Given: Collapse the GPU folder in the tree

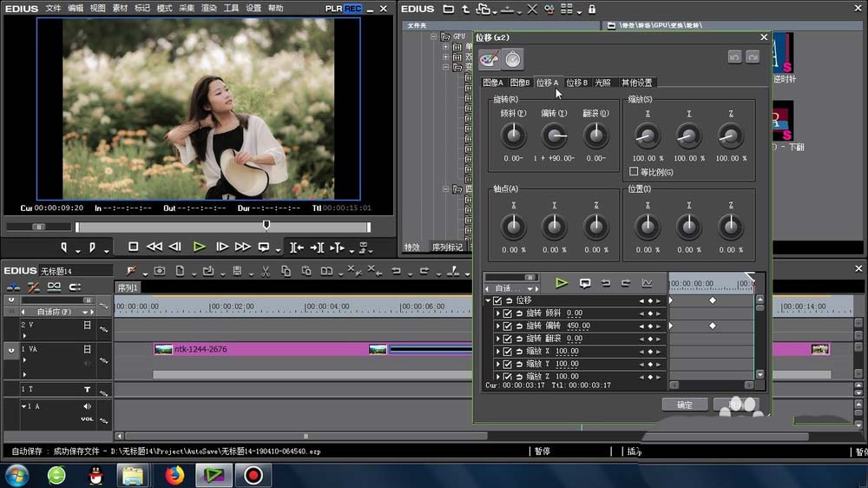Looking at the screenshot, I should (433, 36).
